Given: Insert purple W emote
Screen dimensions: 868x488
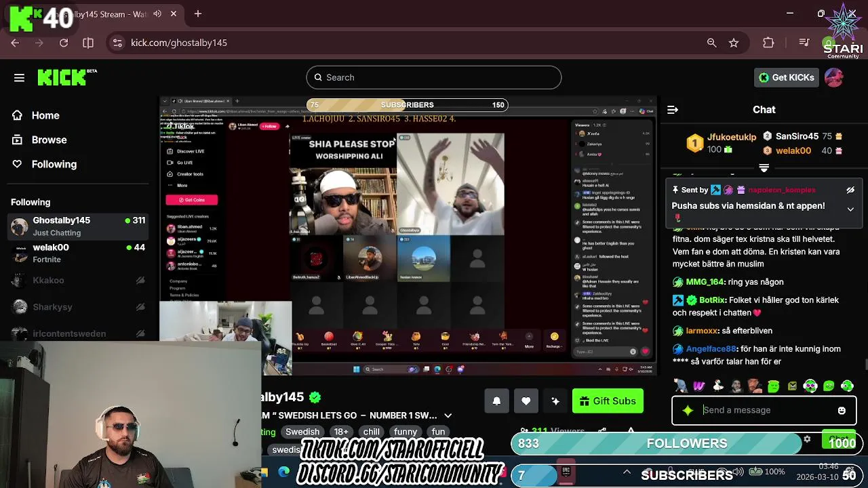Looking at the screenshot, I should (x=699, y=386).
